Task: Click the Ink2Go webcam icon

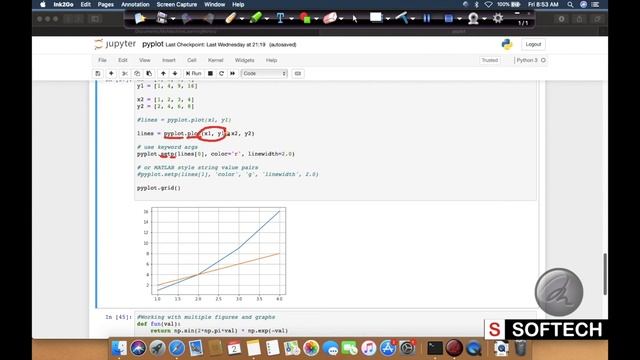Action: point(473,18)
